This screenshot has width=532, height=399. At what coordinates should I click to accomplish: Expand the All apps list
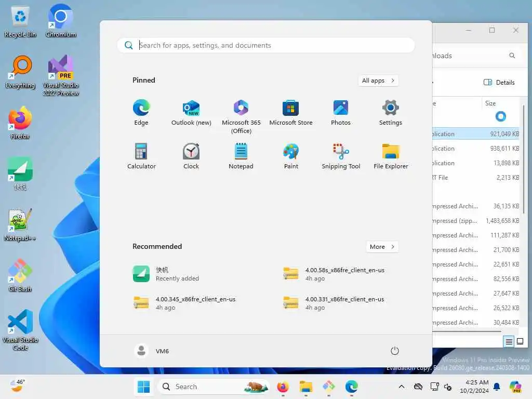(378, 81)
